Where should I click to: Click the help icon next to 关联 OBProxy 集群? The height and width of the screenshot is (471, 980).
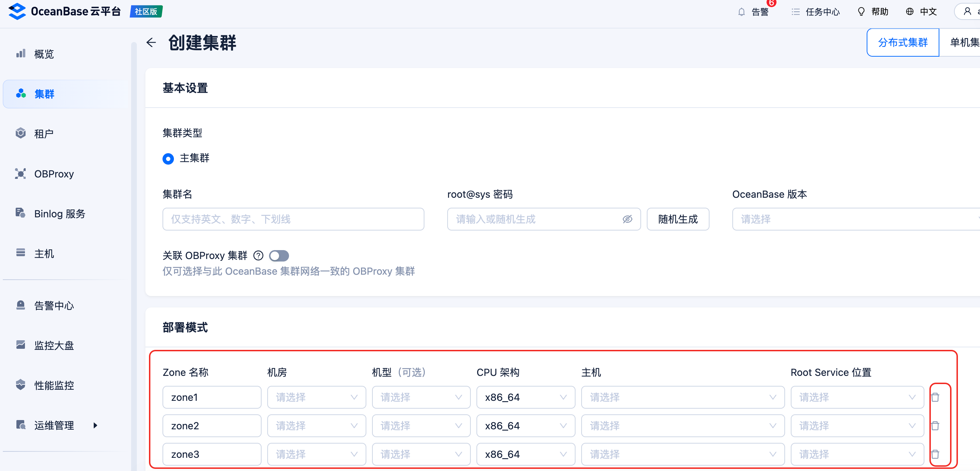[258, 256]
